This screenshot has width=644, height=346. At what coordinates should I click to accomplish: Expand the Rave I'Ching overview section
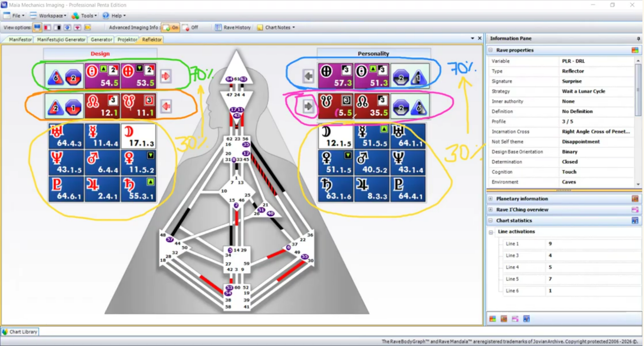pyautogui.click(x=491, y=210)
